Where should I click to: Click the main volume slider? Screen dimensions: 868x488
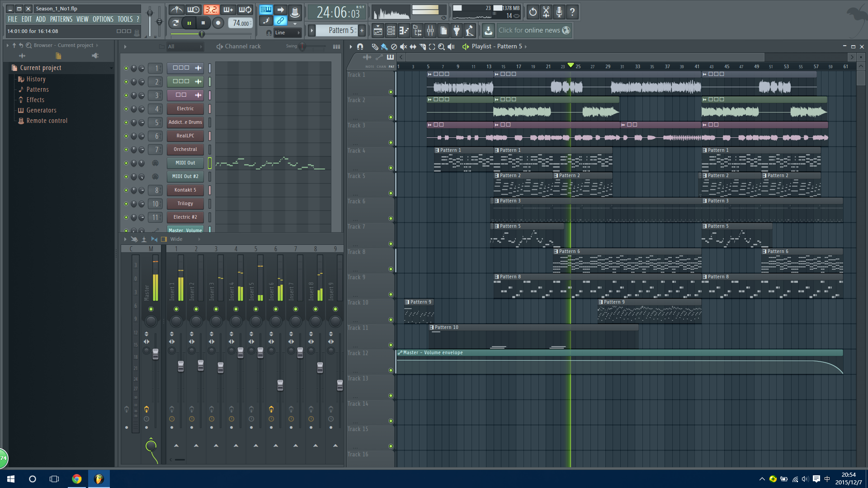pyautogui.click(x=150, y=22)
